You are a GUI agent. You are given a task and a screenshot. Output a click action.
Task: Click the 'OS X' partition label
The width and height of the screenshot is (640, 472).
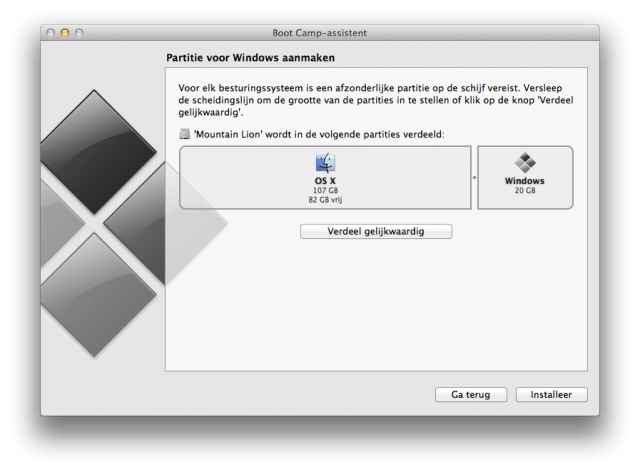click(x=325, y=181)
